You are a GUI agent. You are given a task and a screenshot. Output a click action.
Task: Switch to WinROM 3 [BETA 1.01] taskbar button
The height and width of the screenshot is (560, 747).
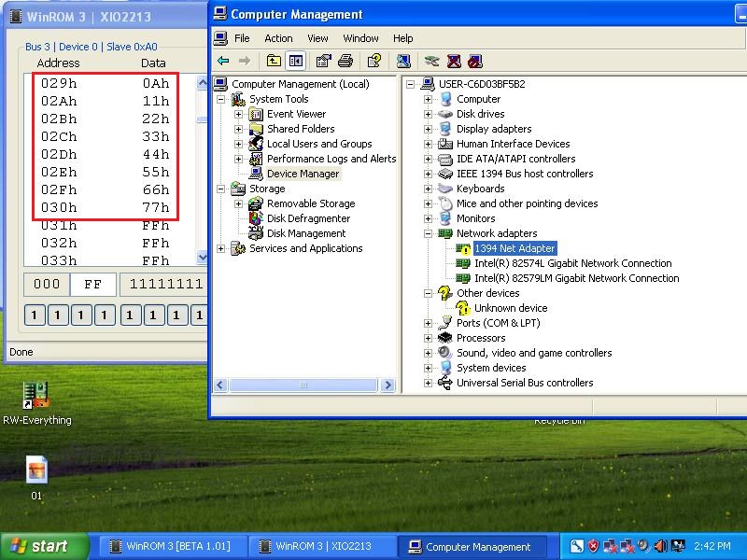tap(172, 546)
